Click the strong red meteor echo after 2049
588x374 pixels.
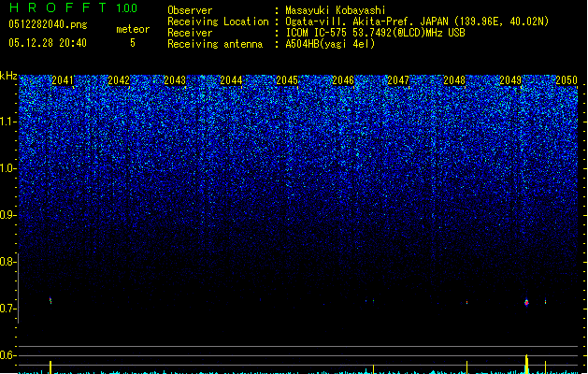pos(526,302)
